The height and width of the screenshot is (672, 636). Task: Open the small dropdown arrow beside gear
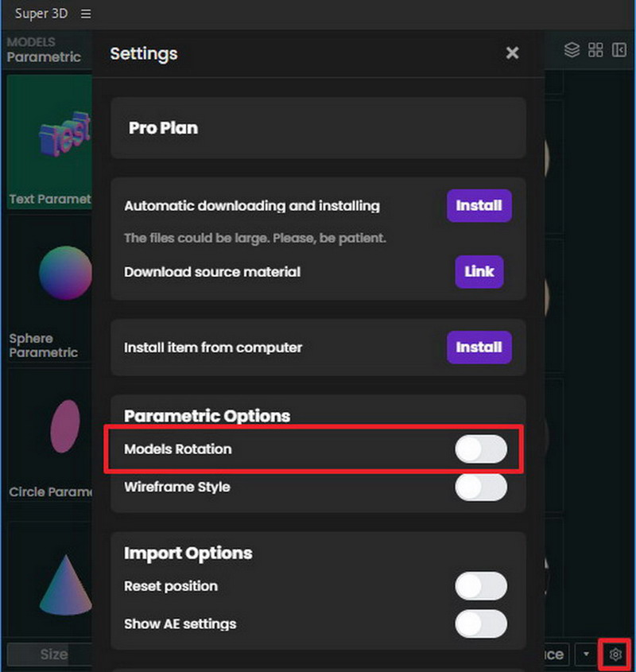(586, 654)
